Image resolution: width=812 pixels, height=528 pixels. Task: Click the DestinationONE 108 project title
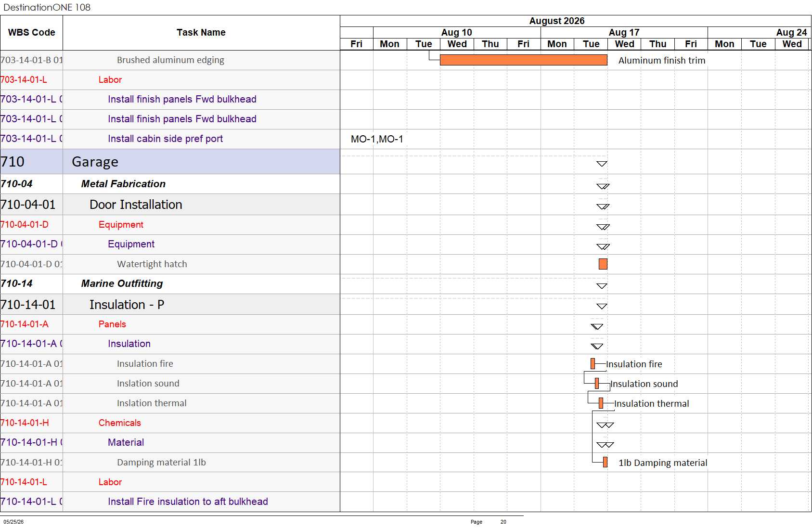[x=47, y=7]
